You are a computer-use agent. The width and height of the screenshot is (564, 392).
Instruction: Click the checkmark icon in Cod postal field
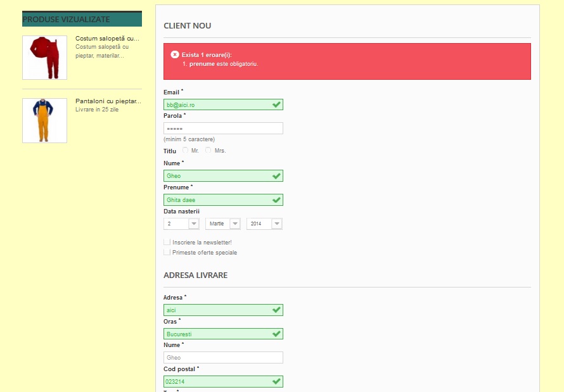pos(276,381)
